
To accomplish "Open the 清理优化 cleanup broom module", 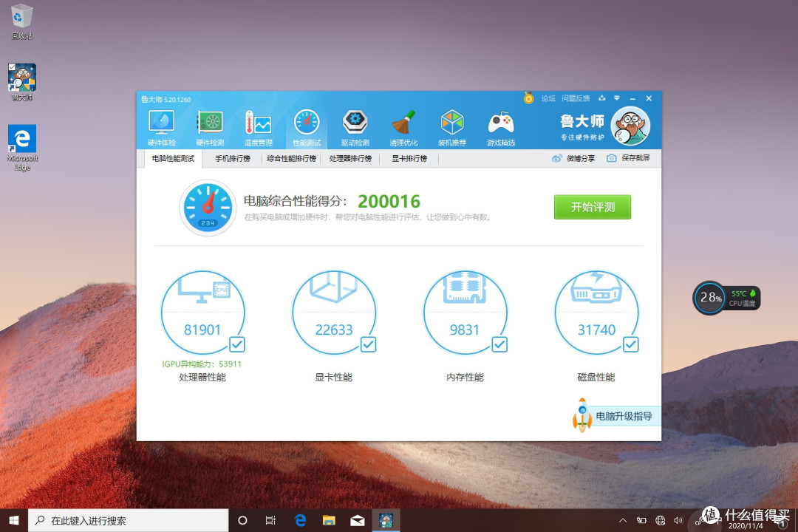I will [403, 128].
